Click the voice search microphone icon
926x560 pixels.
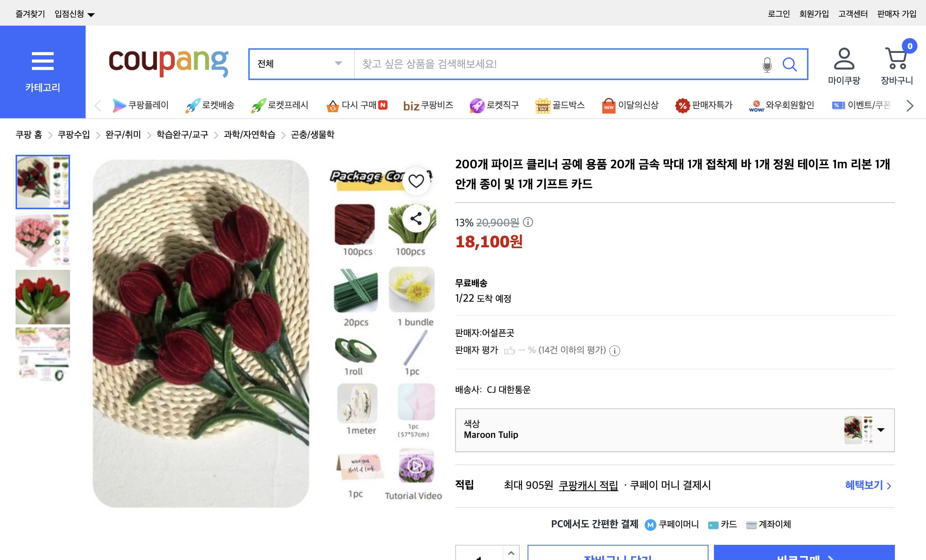767,64
